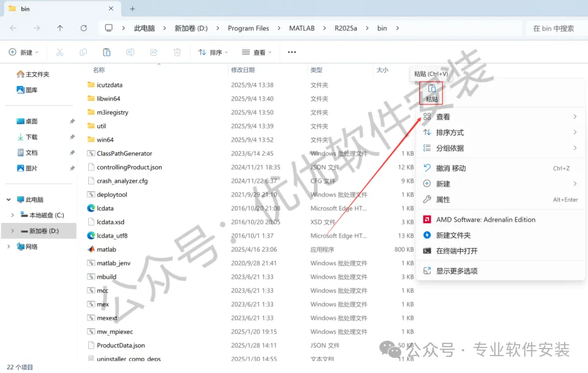The height and width of the screenshot is (373, 588).
Task: Click R2025a breadcrumb in address bar
Action: (346, 28)
